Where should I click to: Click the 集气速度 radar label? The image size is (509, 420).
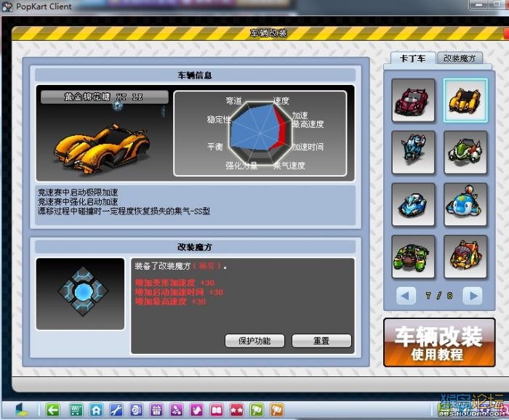[289, 166]
